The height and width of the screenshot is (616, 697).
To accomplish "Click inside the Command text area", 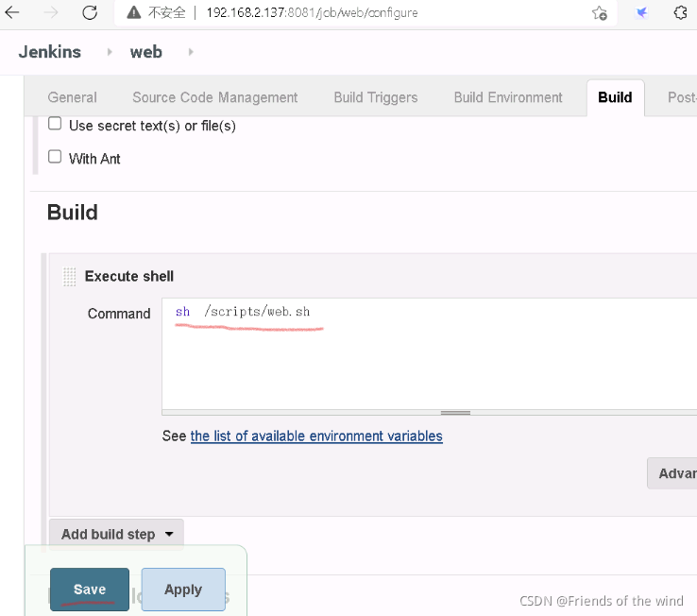I will 430,353.
